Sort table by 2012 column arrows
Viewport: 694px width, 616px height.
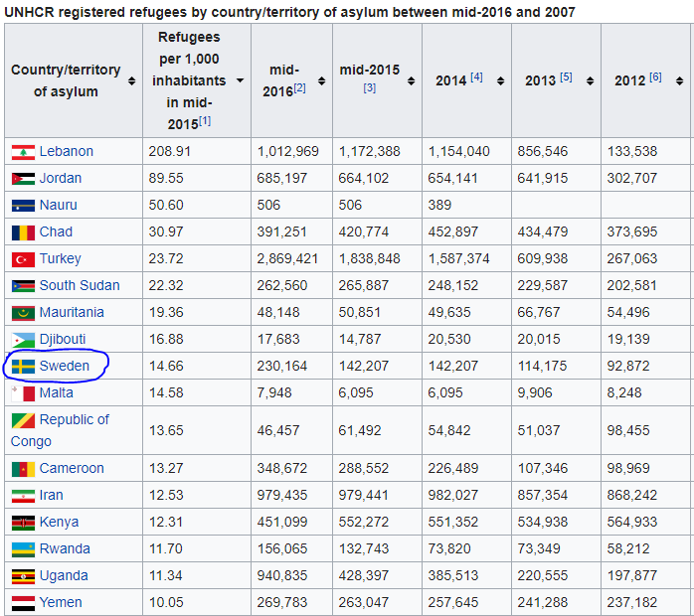(x=679, y=80)
